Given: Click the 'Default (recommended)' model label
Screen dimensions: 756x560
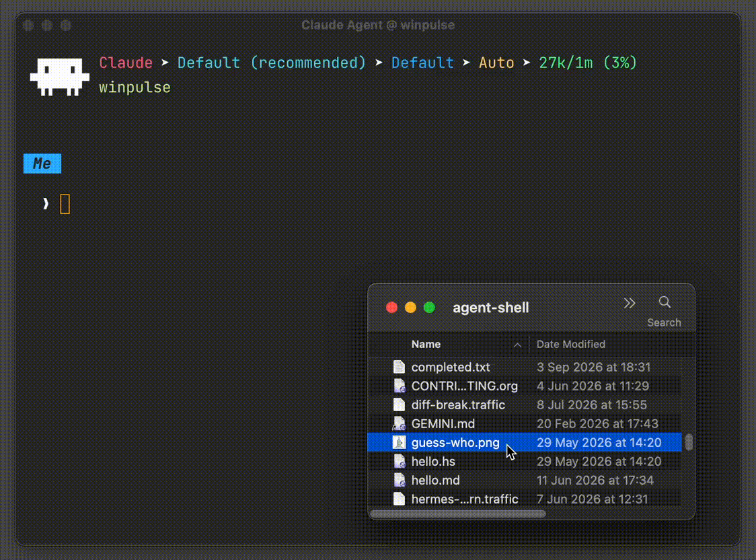Looking at the screenshot, I should click(272, 63).
